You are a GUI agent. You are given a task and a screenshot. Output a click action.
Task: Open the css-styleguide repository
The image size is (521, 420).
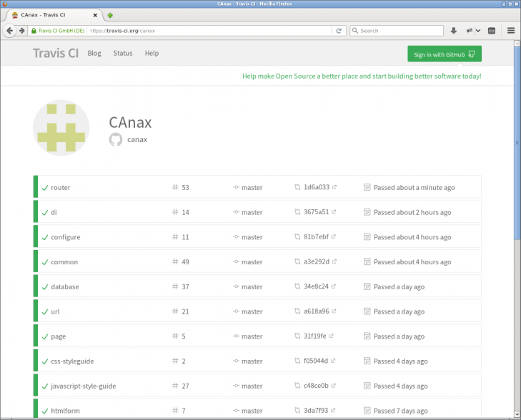[x=72, y=361]
